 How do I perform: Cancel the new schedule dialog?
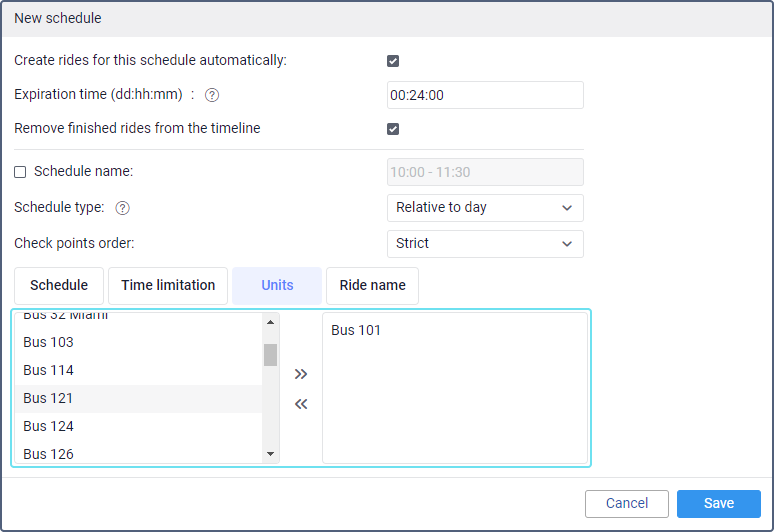point(627,504)
